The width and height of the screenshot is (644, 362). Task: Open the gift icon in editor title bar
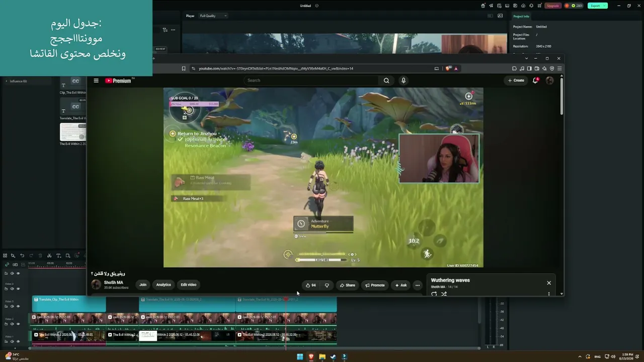click(484, 6)
